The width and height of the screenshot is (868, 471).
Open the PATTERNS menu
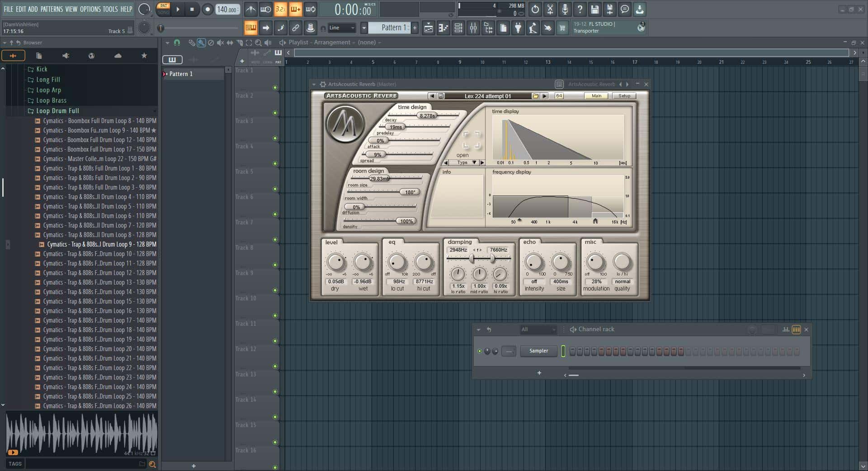click(52, 9)
